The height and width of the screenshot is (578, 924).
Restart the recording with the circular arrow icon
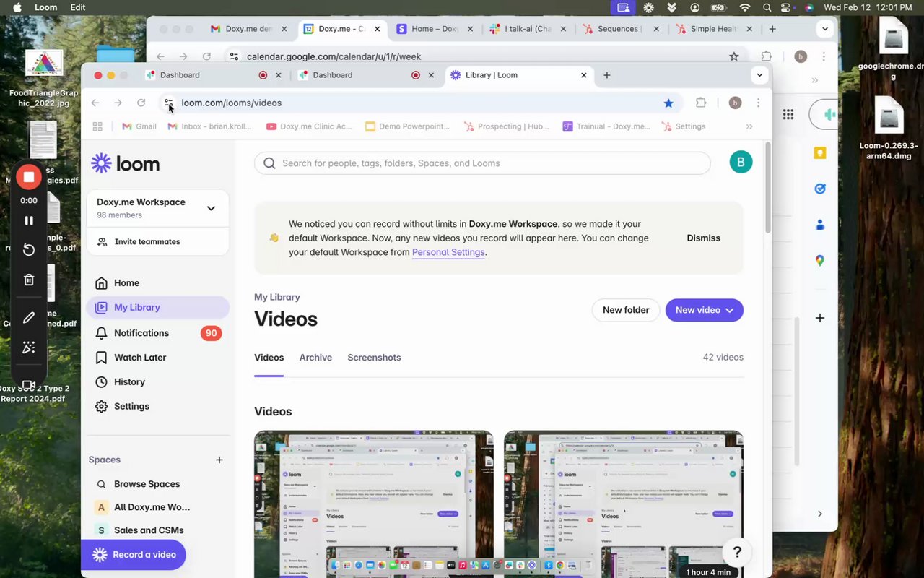[x=29, y=249]
